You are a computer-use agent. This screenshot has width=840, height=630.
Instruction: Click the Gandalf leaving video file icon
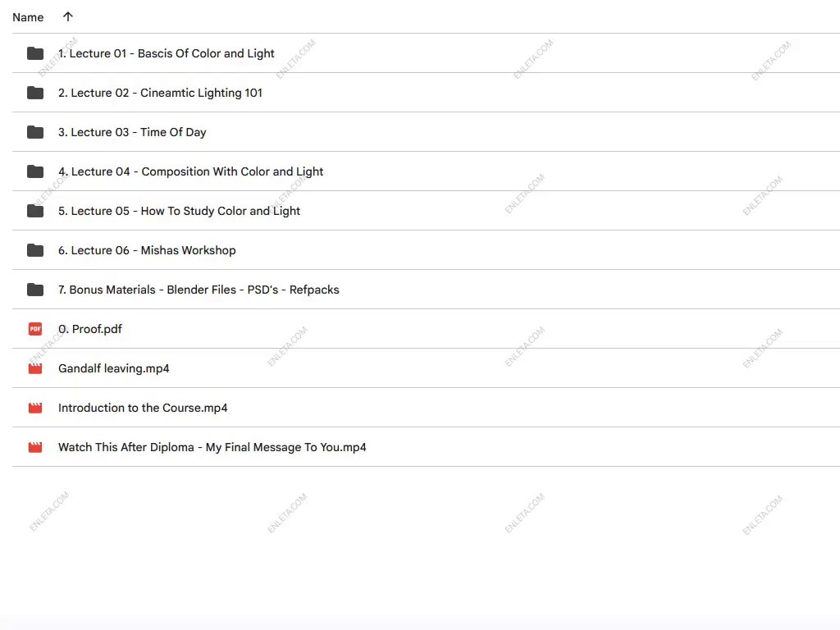[x=35, y=368]
